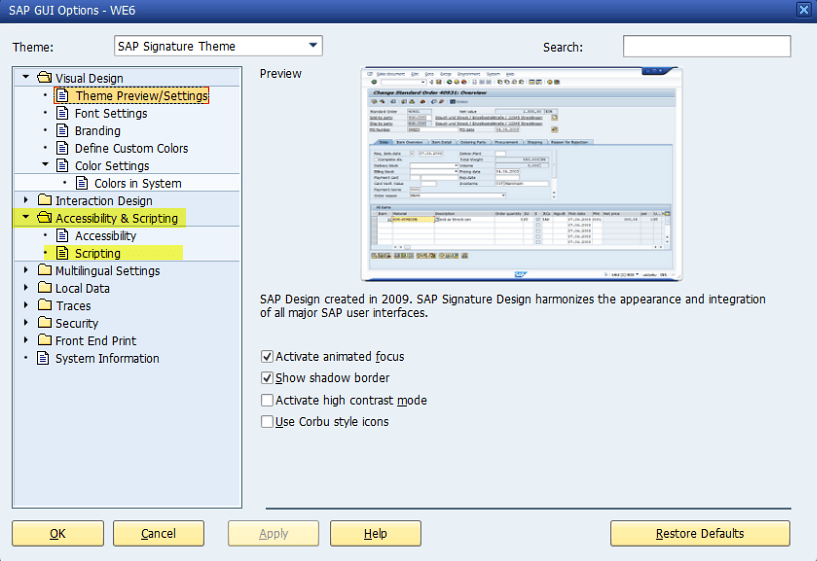Open the System Information entry
This screenshot has height=561, width=817.
click(107, 358)
